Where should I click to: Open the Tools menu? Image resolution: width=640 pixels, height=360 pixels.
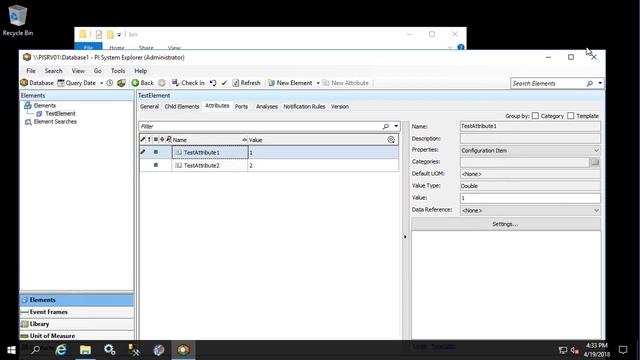(118, 71)
